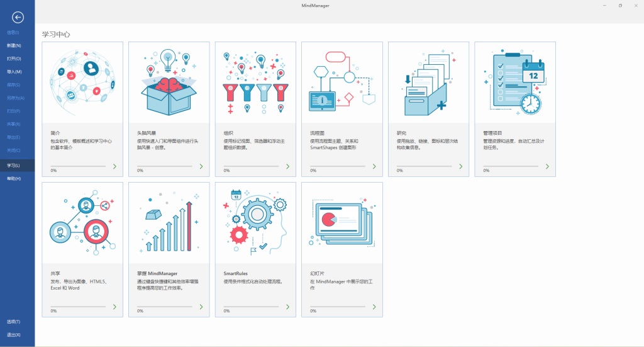Select 新建(N) in the sidebar
The height and width of the screenshot is (347, 644).
(x=14, y=45)
